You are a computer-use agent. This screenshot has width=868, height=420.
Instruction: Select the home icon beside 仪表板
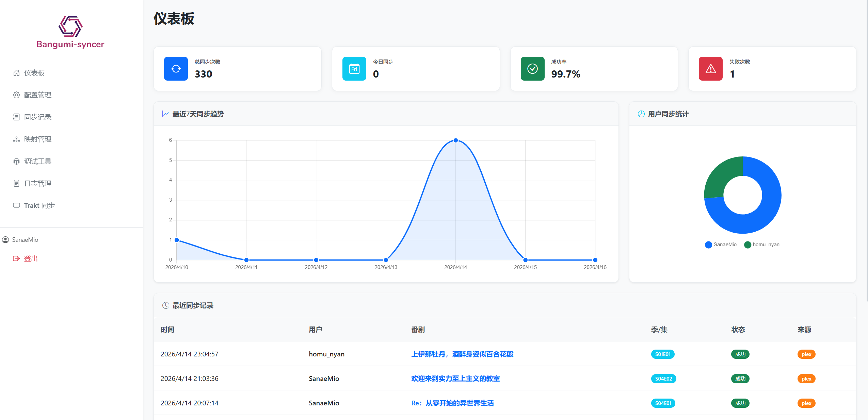click(x=16, y=72)
